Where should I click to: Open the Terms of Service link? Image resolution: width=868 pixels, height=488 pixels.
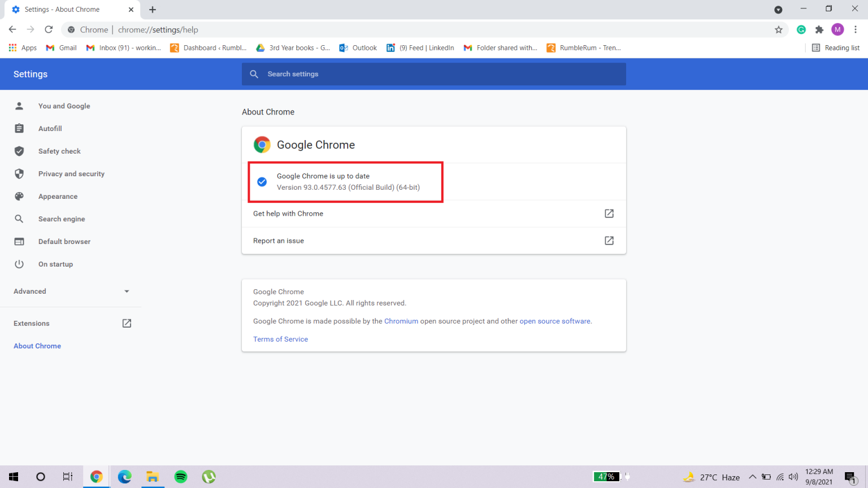tap(280, 339)
